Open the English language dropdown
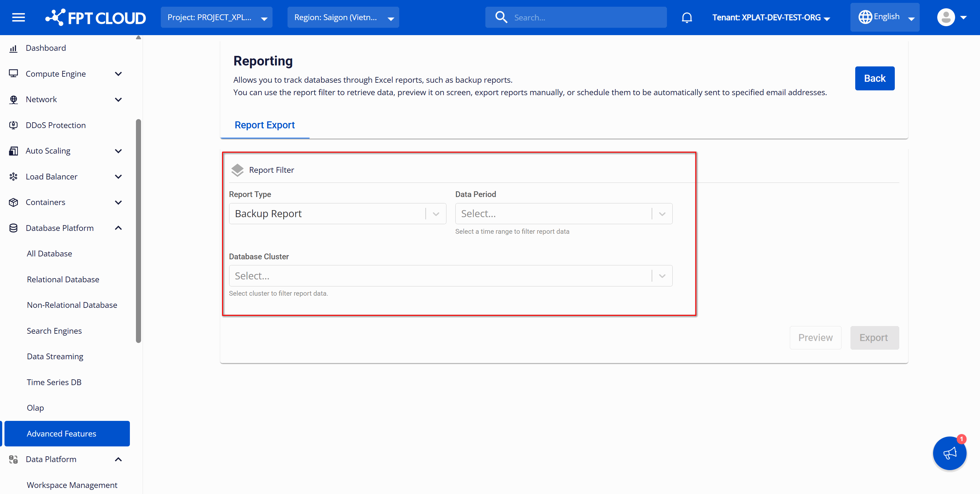This screenshot has height=494, width=980. click(x=885, y=17)
